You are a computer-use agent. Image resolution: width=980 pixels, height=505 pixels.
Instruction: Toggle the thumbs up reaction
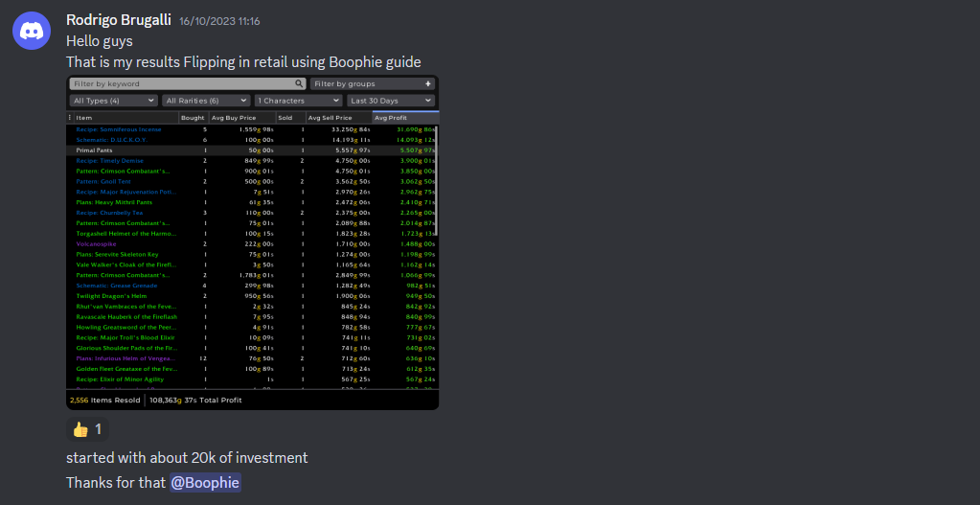[x=87, y=429]
